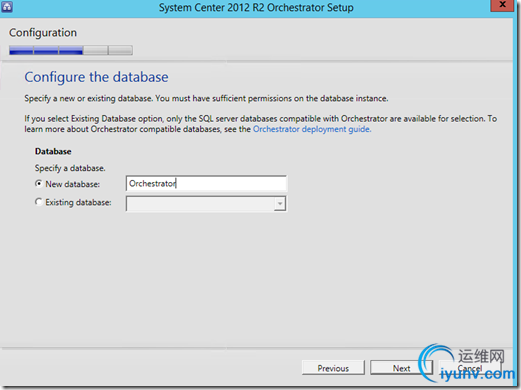The image size is (521, 390).
Task: Click the iyunv watermark logo
Action: [x=467, y=365]
